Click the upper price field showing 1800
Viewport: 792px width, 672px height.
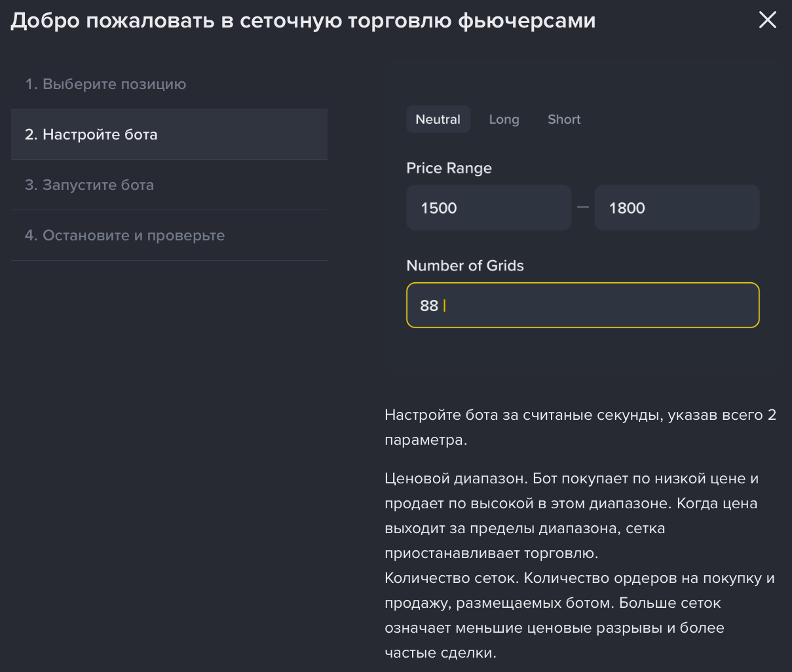[x=677, y=208]
